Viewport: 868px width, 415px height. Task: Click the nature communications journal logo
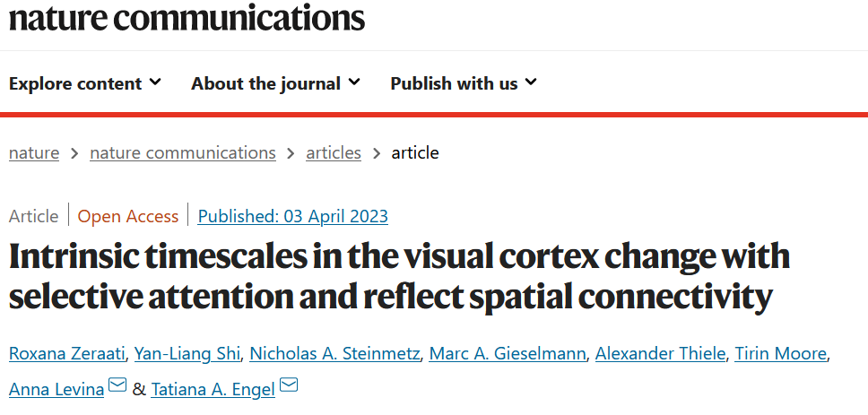pos(187,17)
